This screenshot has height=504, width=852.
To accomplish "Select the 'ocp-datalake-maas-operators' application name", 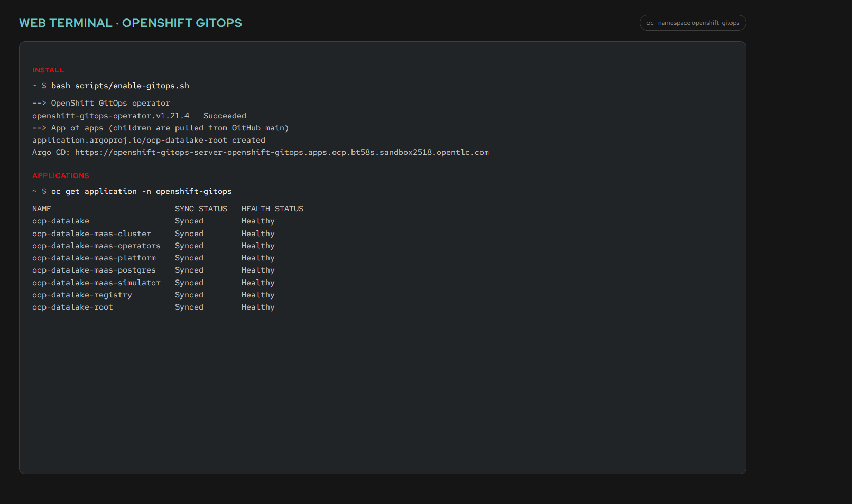I will point(96,246).
